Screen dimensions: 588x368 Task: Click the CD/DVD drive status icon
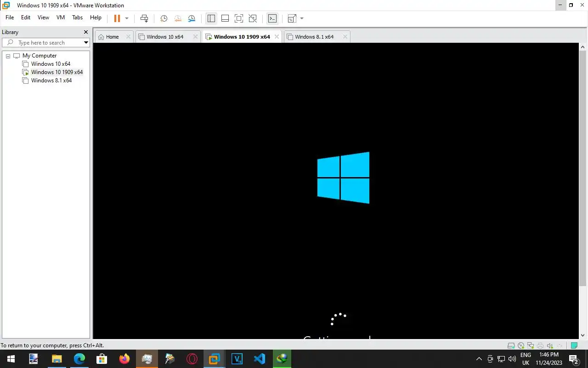(520, 345)
